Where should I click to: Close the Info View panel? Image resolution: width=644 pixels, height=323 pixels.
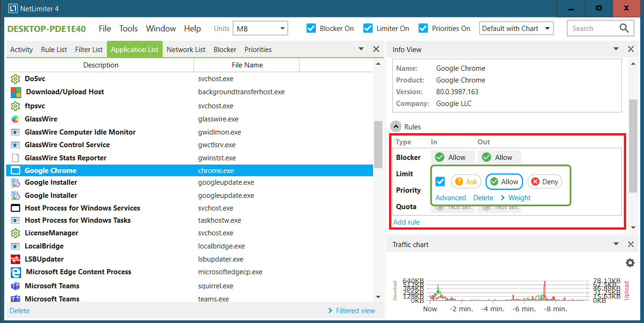[x=631, y=49]
